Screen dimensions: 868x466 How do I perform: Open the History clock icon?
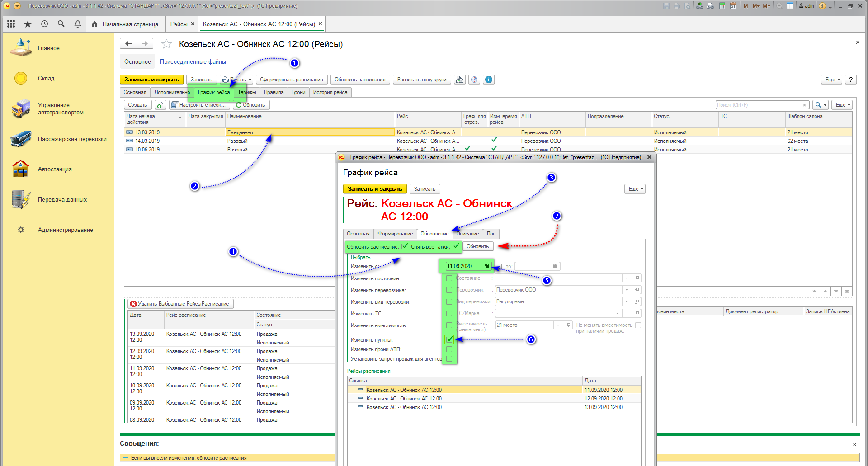click(44, 24)
